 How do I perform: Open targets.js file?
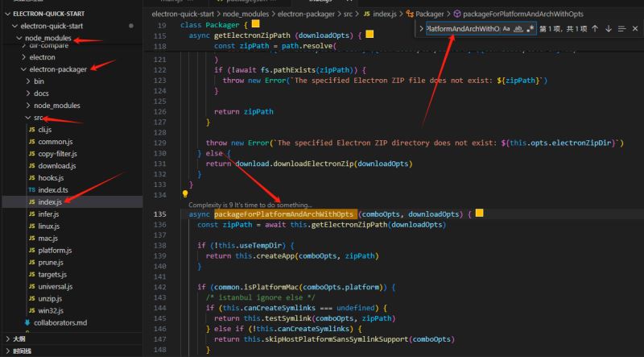pyautogui.click(x=52, y=274)
